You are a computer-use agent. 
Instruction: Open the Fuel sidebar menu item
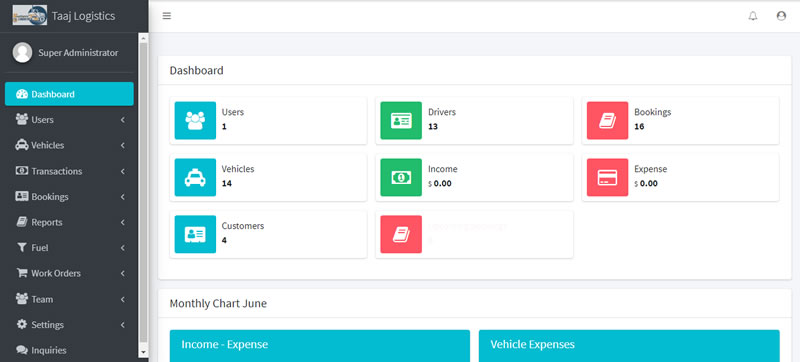coord(69,248)
